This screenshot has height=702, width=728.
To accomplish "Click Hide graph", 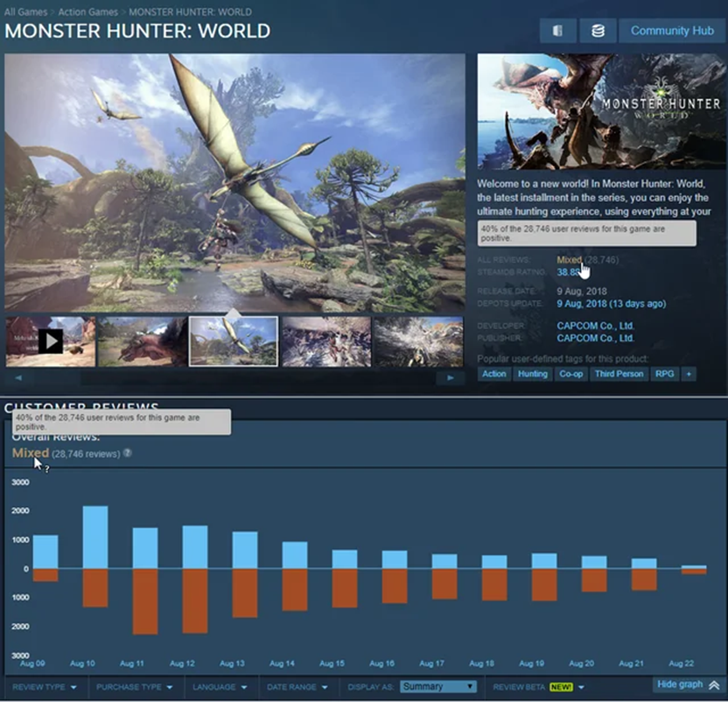I will pyautogui.click(x=680, y=684).
